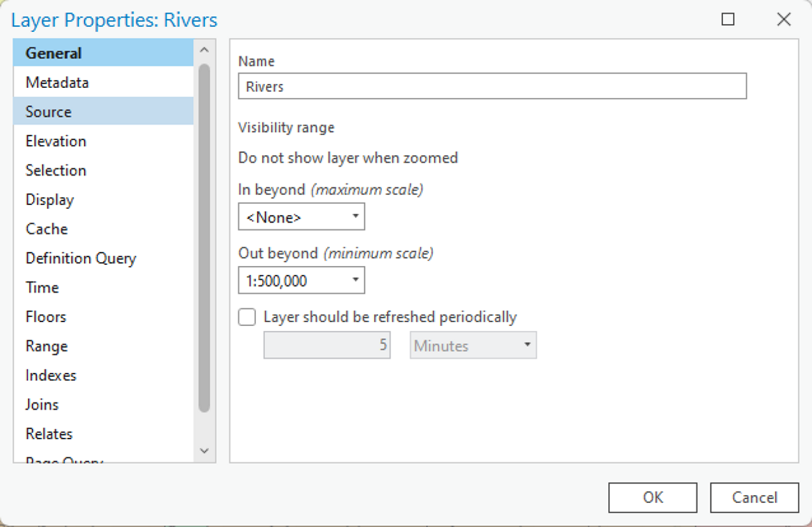
Task: Cancel the Layer Properties dialog
Action: (754, 498)
